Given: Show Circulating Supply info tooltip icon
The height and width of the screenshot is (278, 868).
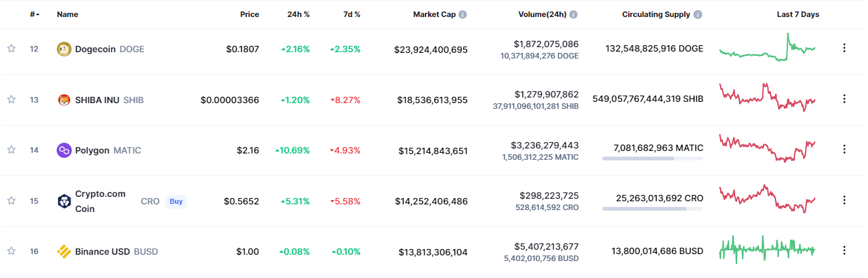Looking at the screenshot, I should coord(698,14).
